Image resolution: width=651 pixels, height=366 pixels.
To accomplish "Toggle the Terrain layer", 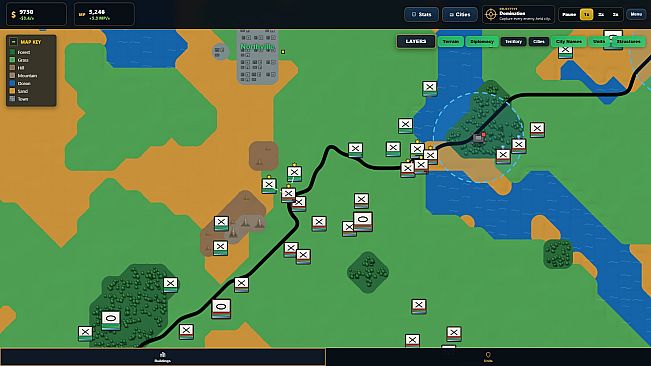I will point(450,41).
